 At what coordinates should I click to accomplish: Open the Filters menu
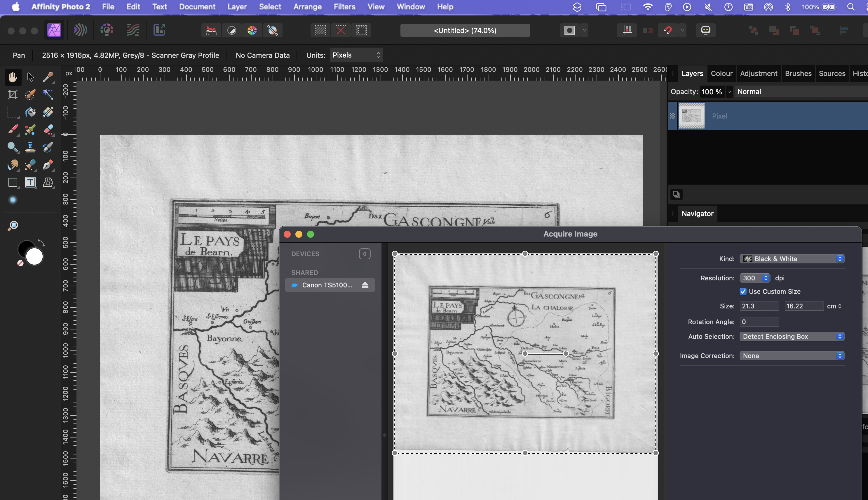344,6
